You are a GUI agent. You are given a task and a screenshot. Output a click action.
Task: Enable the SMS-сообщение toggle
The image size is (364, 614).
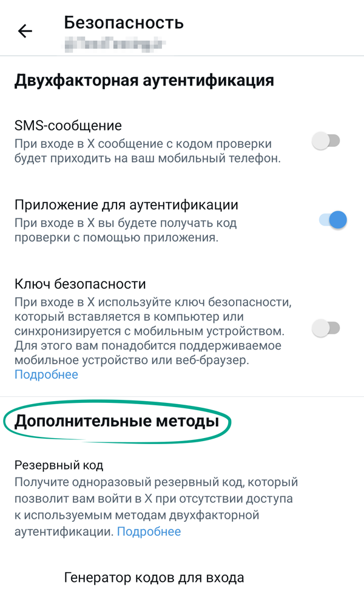coord(326,141)
